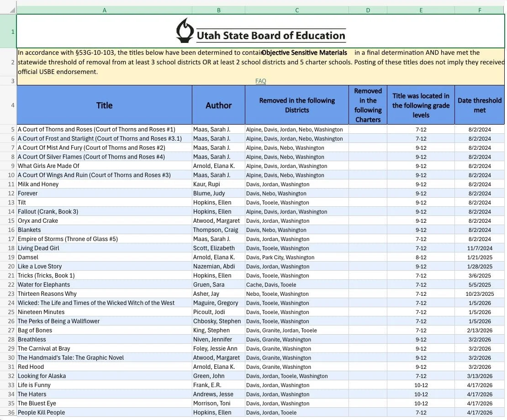
Task: Click date cell '10/23/2025'
Action: click(x=480, y=294)
